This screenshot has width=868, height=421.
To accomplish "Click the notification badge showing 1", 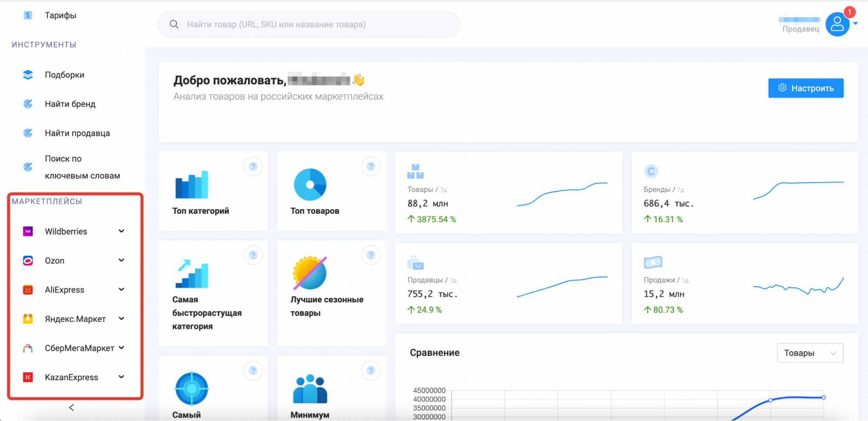I will 849,12.
